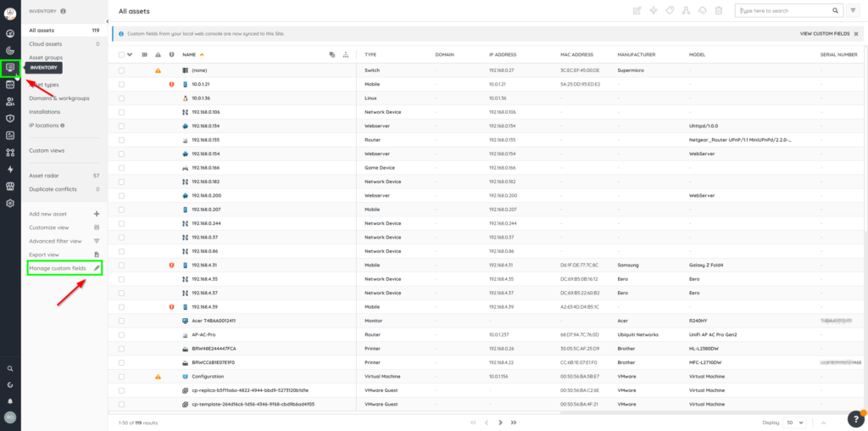Click VIEW CUSTOM FIELDS link
868x431 pixels.
(x=824, y=34)
